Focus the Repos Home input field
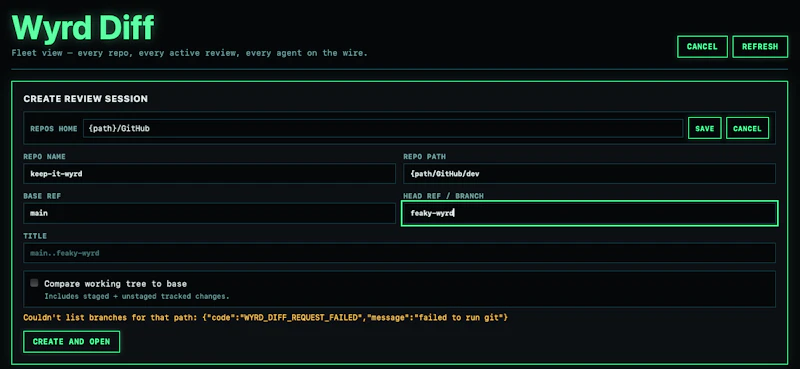 point(383,129)
